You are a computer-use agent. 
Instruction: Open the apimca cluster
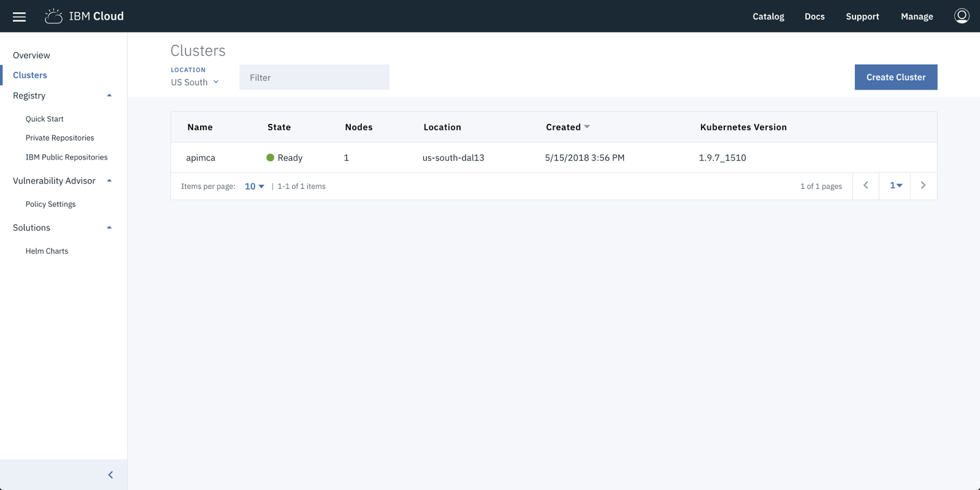pos(201,158)
